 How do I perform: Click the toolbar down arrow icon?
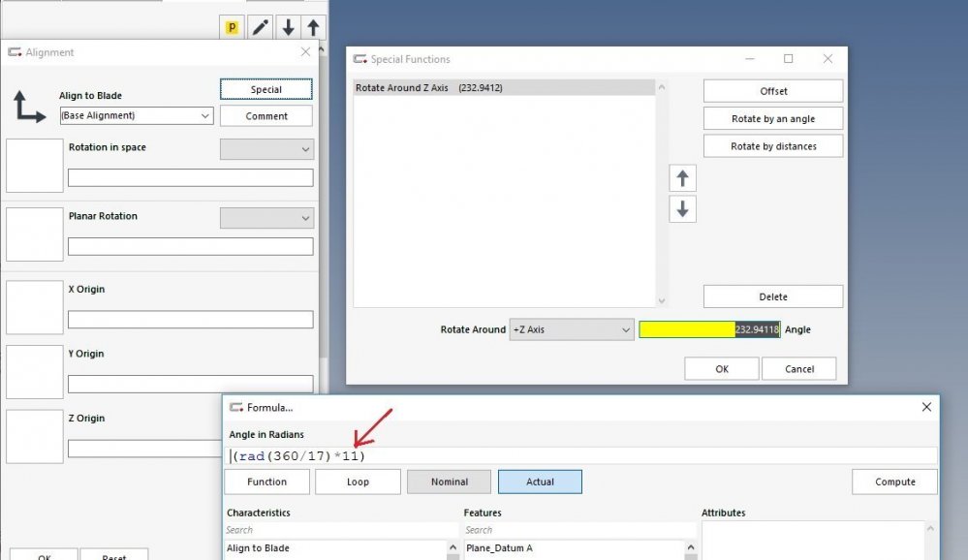[288, 27]
